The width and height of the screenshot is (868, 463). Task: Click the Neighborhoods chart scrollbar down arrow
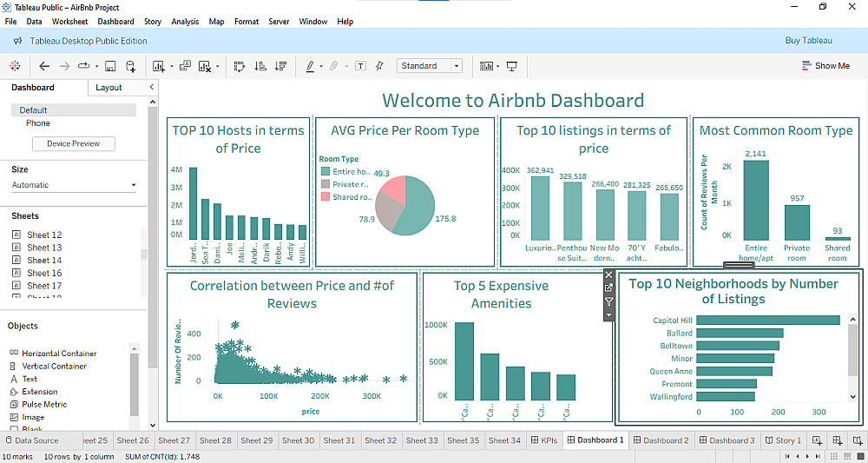tap(853, 396)
